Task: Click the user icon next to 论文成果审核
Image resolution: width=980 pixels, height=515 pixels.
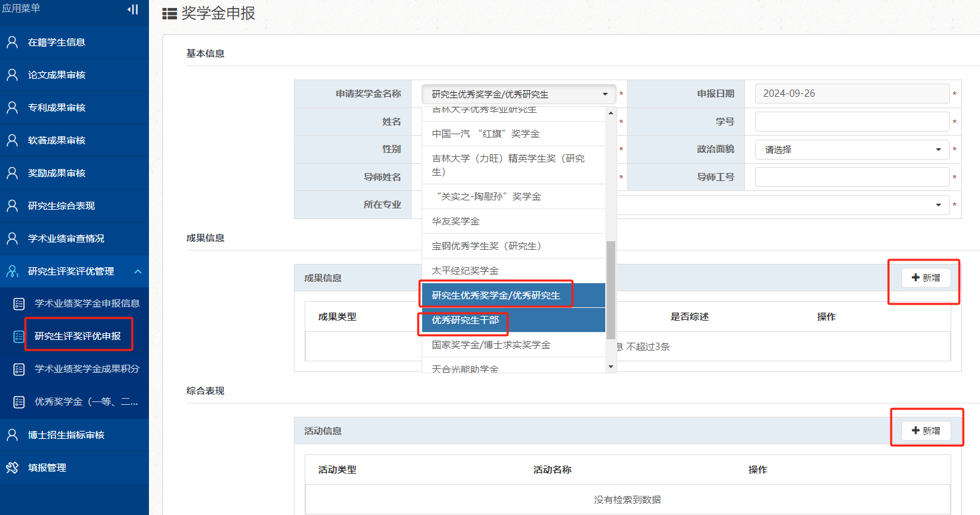Action: coord(12,75)
